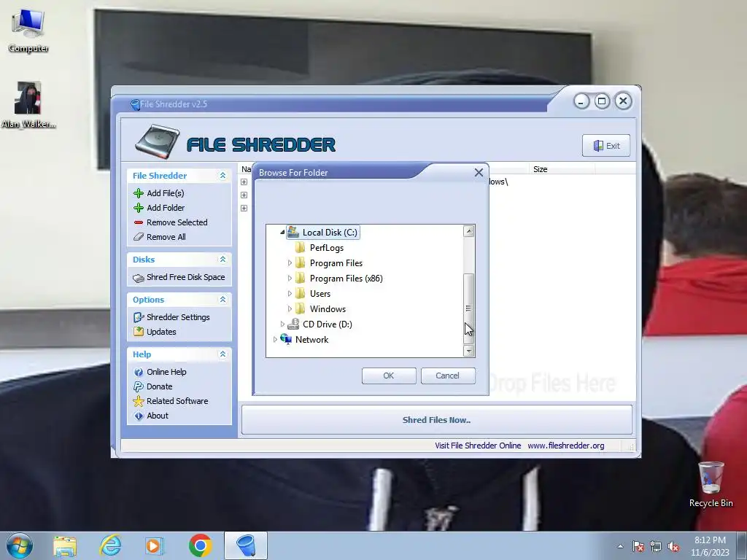
Task: Expand the Program Files (x86) node
Action: (290, 278)
